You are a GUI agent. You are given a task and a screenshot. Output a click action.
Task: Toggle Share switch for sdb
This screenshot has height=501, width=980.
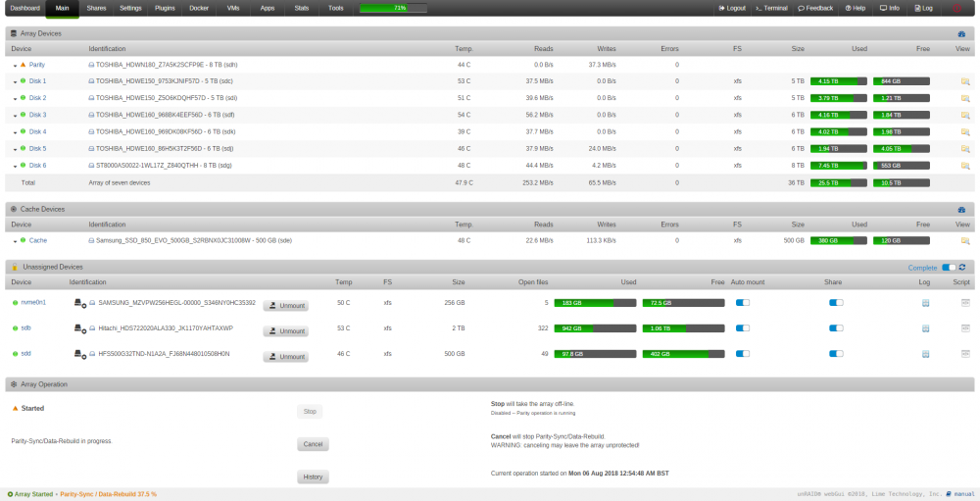pyautogui.click(x=836, y=327)
